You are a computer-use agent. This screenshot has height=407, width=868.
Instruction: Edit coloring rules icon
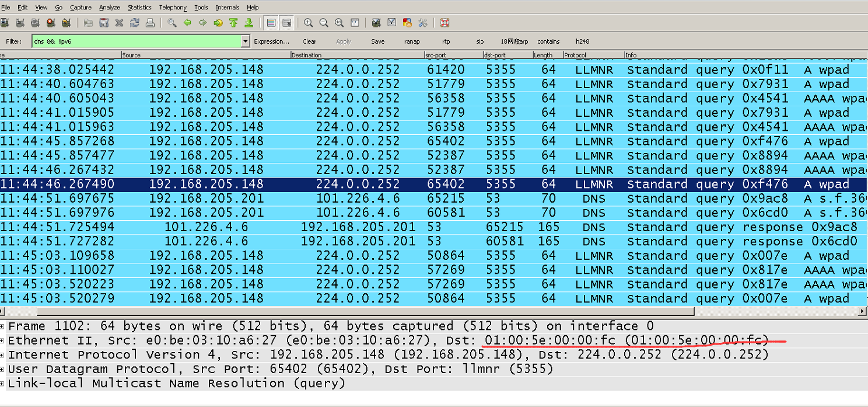(407, 23)
